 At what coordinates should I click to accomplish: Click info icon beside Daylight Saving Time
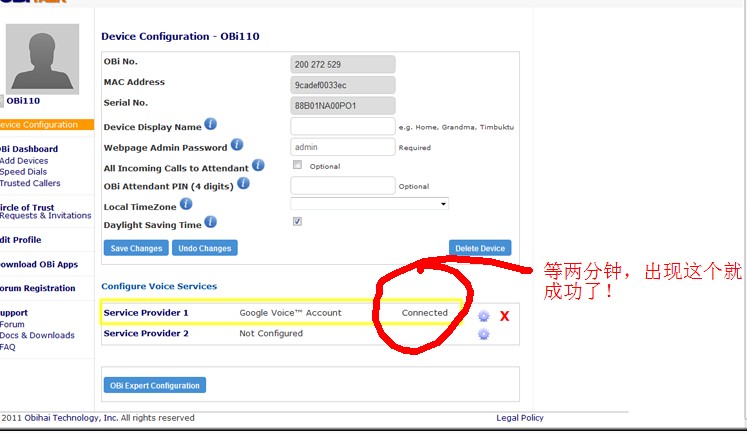pyautogui.click(x=211, y=222)
